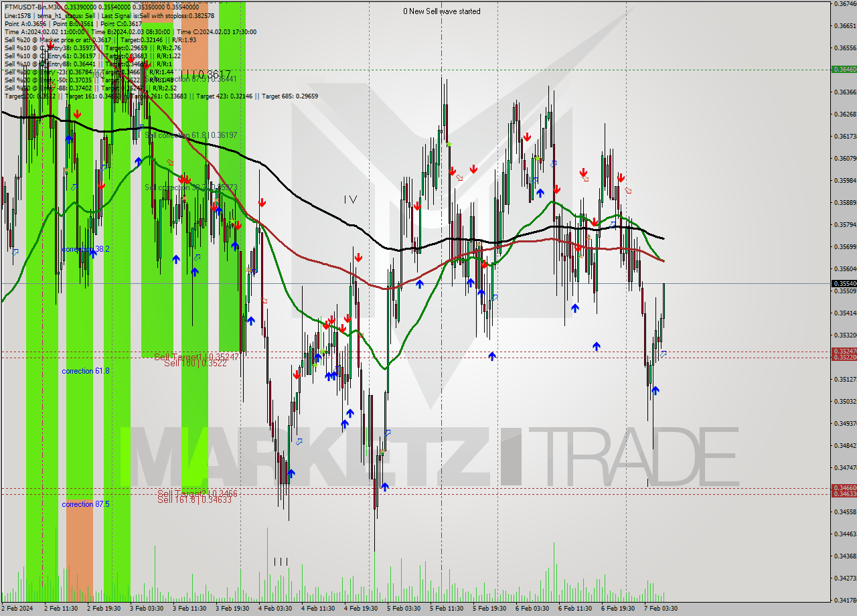Click the blue 'correction 61.8' label

click(86, 370)
